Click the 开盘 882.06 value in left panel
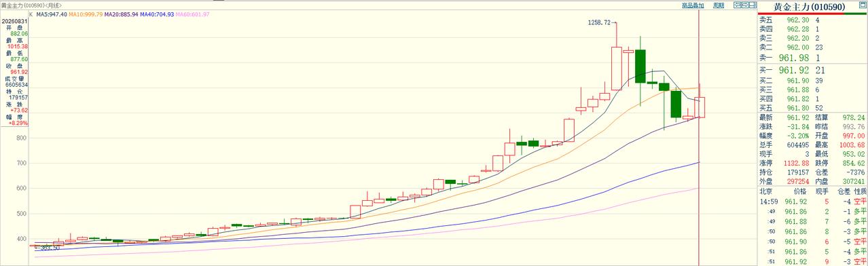The image size is (868, 266). point(18,33)
